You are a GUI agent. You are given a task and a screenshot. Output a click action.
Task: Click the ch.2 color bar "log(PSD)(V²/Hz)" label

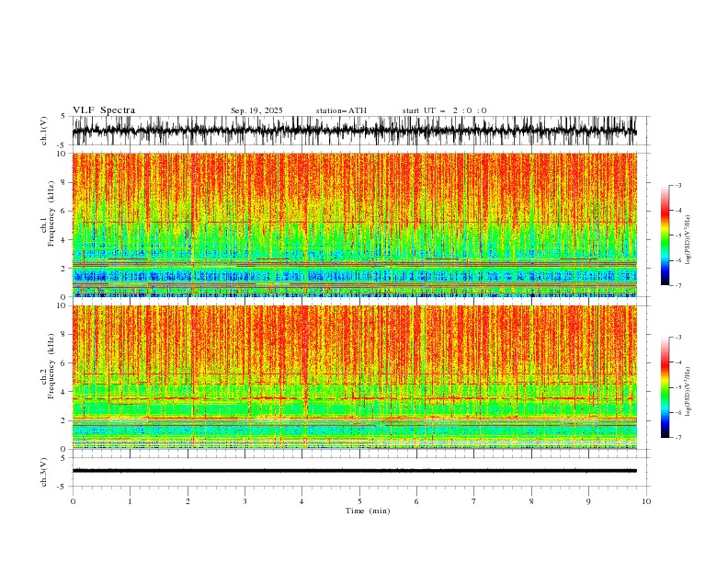[688, 392]
